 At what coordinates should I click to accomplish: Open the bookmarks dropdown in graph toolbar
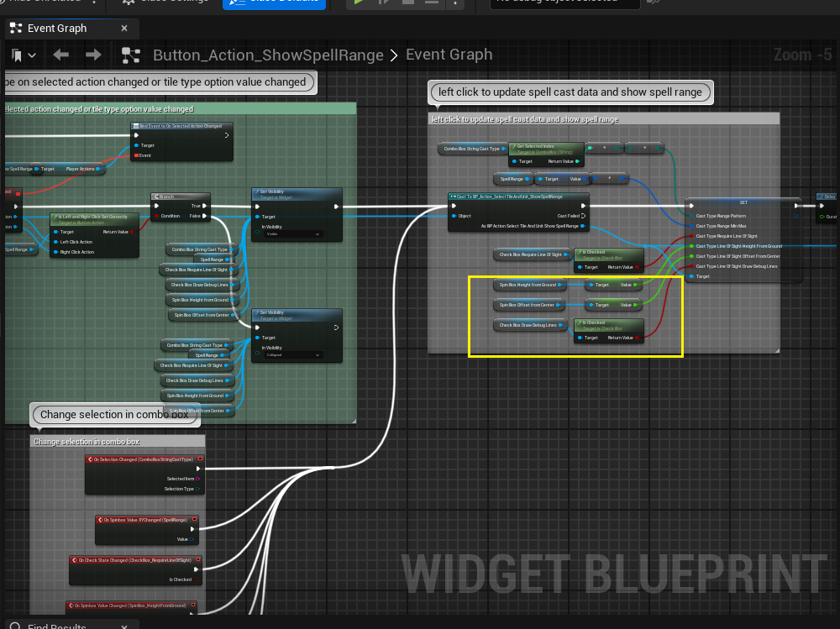(x=24, y=55)
